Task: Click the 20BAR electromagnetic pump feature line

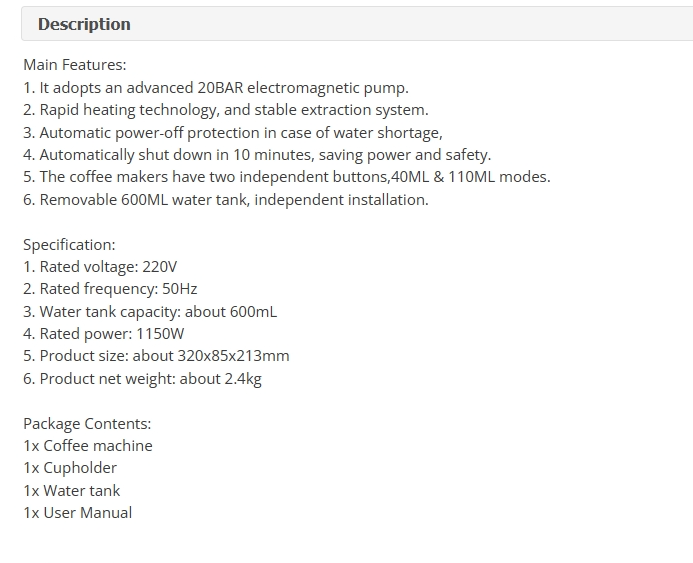Action: 216,88
